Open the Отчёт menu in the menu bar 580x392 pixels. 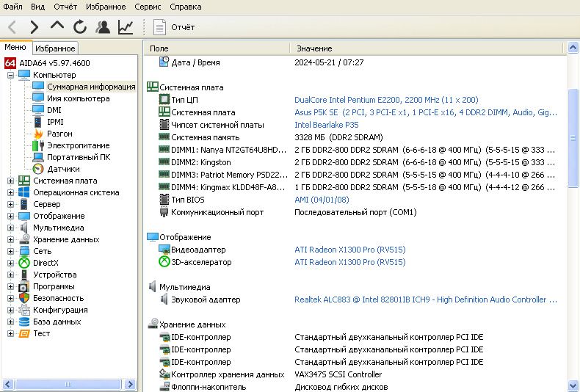[x=65, y=7]
